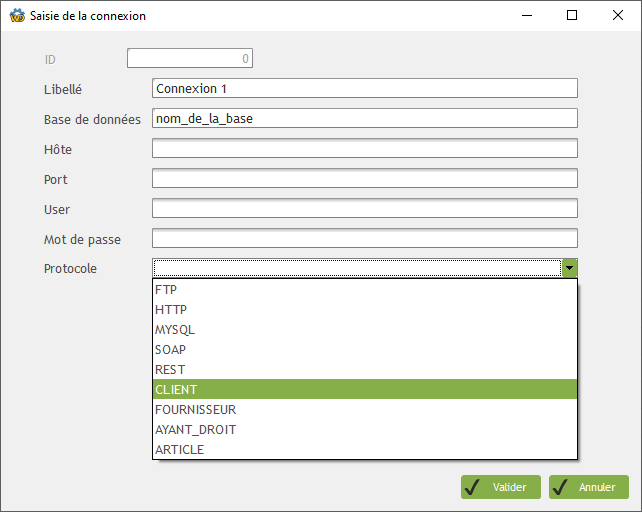642x512 pixels.
Task: Select SOAP from the list
Action: (365, 350)
